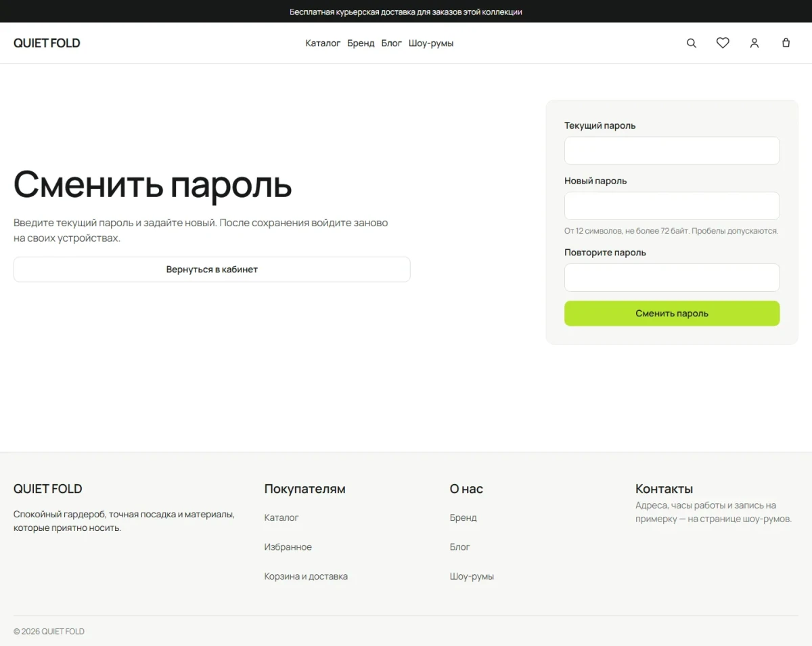
Task: Open the Бренд menu item in header
Action: pyautogui.click(x=361, y=43)
